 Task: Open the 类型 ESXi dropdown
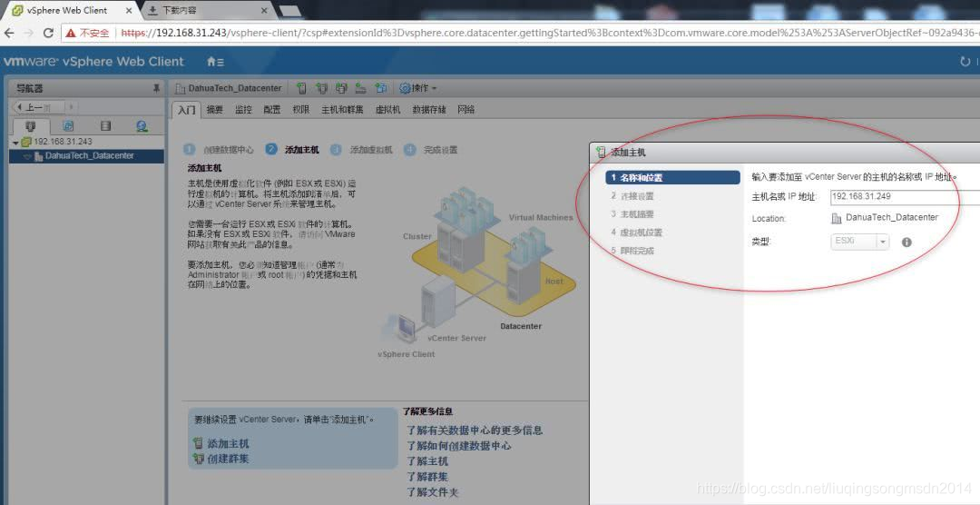(x=859, y=241)
